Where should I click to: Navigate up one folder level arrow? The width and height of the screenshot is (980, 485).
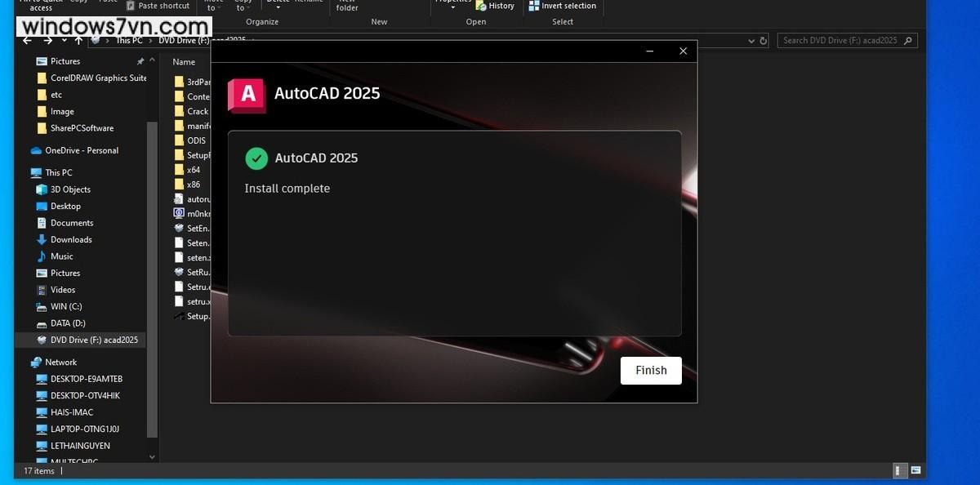78,40
